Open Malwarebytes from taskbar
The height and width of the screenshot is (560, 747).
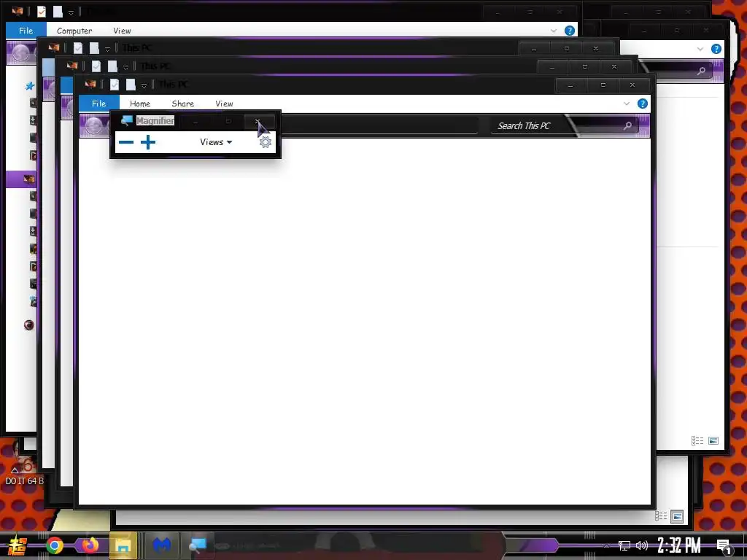(x=161, y=545)
